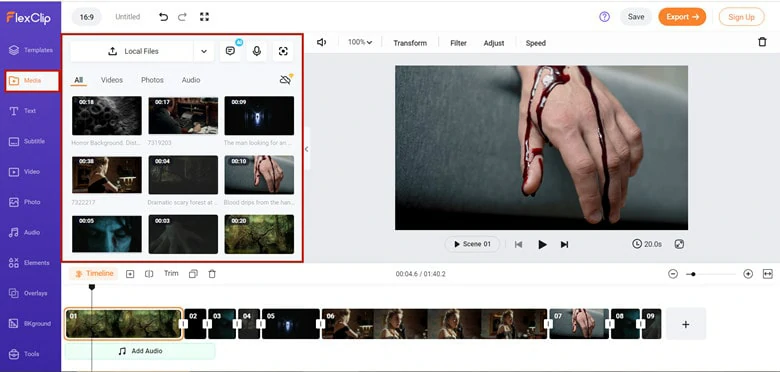Viewport: 780px width, 372px height.
Task: Click the Add Audio track button
Action: tap(140, 351)
